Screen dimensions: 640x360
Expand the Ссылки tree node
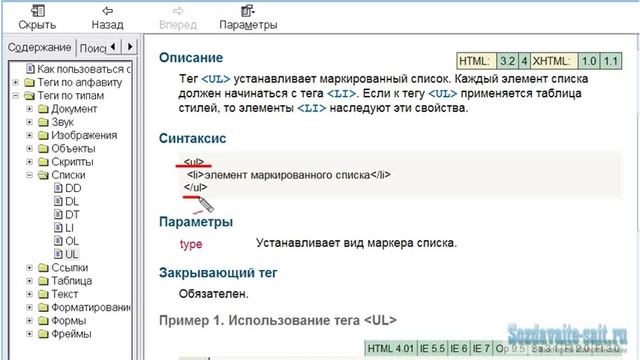point(29,268)
